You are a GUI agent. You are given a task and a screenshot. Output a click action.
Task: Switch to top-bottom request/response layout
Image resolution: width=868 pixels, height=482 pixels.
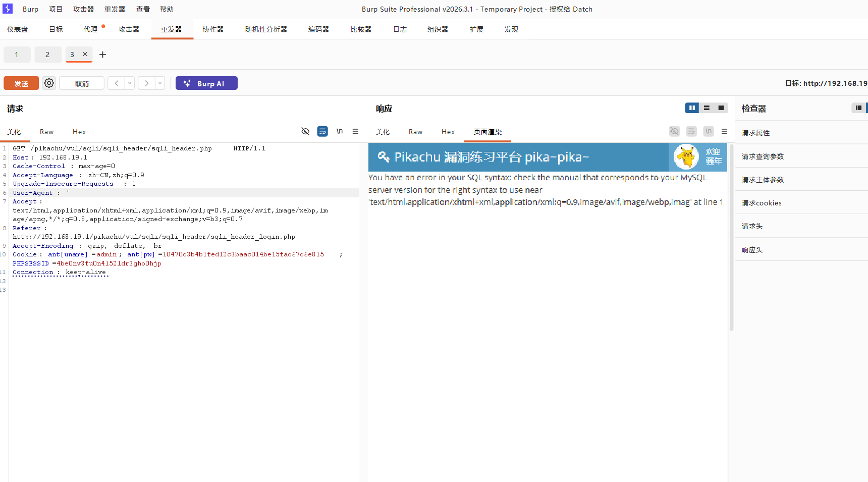[x=707, y=108]
